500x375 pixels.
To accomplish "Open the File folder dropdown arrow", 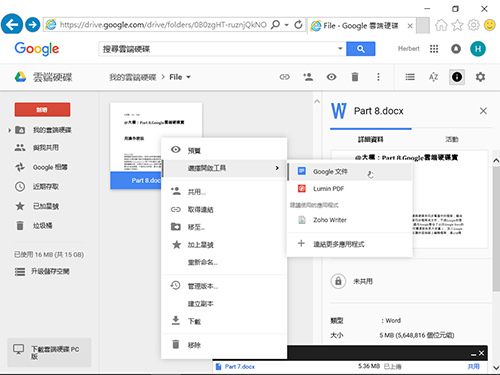I will [x=188, y=77].
